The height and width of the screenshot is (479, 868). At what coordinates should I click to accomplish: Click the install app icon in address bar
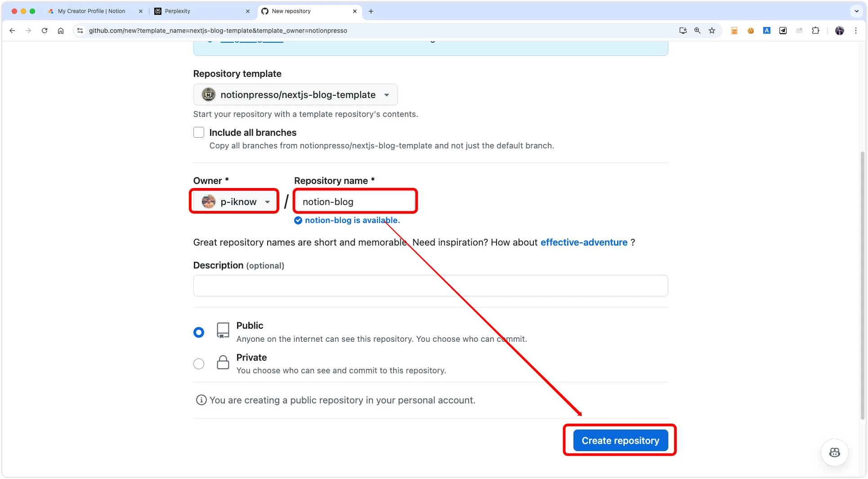683,31
